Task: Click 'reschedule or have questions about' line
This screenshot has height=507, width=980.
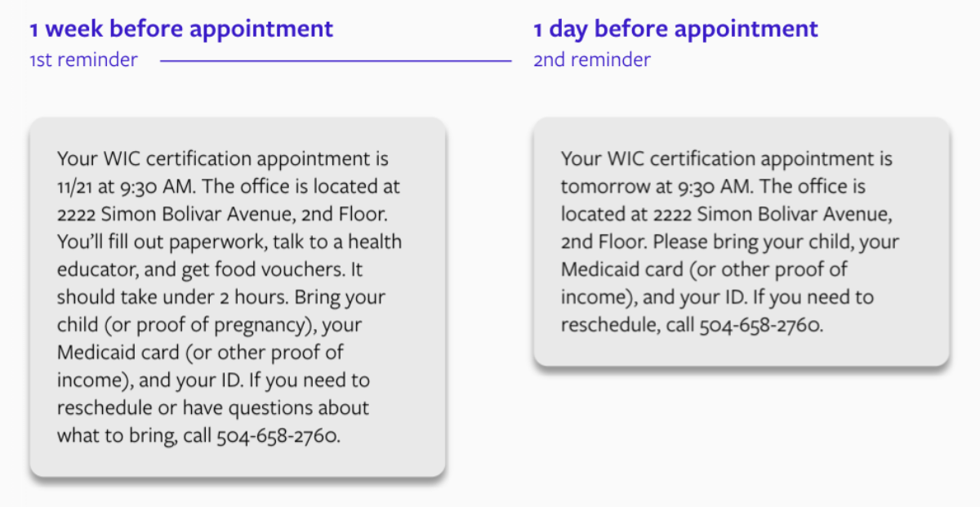Action: pyautogui.click(x=213, y=407)
